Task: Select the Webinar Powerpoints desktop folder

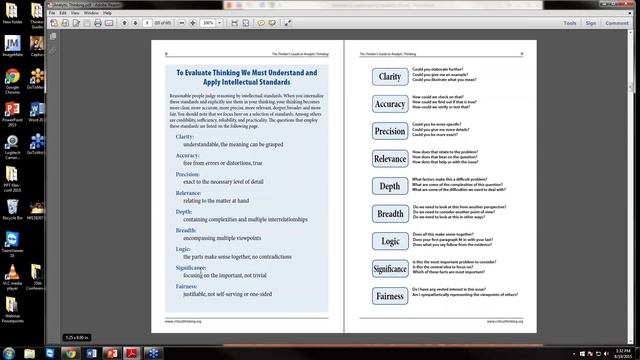Action: click(x=12, y=310)
